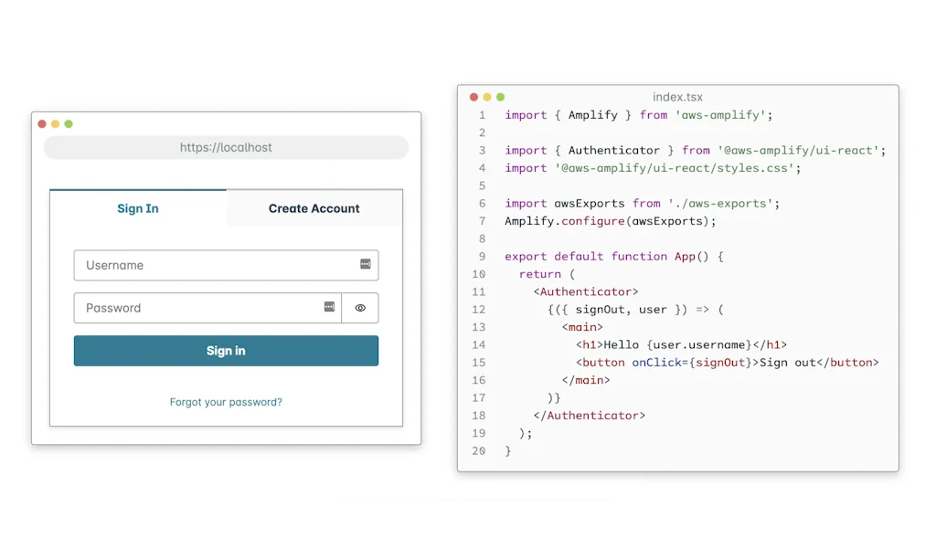936x560 pixels.
Task: Click the autofill keyboard icon in Username field
Action: click(x=365, y=265)
